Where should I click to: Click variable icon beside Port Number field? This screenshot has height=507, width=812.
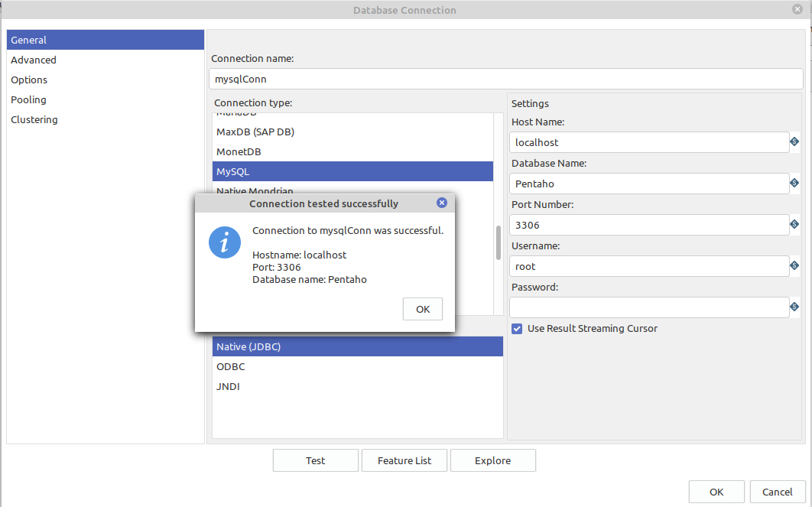pos(794,225)
